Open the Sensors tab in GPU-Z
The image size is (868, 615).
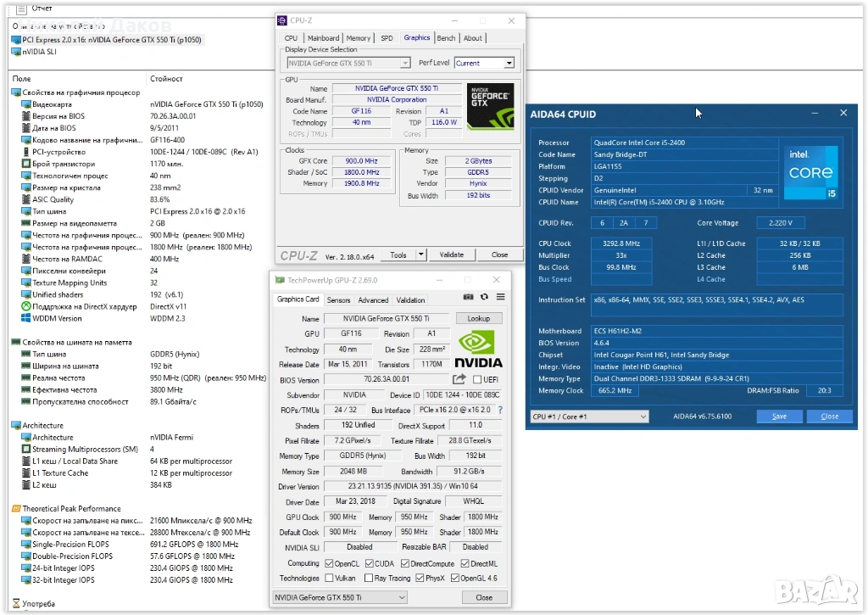[x=338, y=299]
